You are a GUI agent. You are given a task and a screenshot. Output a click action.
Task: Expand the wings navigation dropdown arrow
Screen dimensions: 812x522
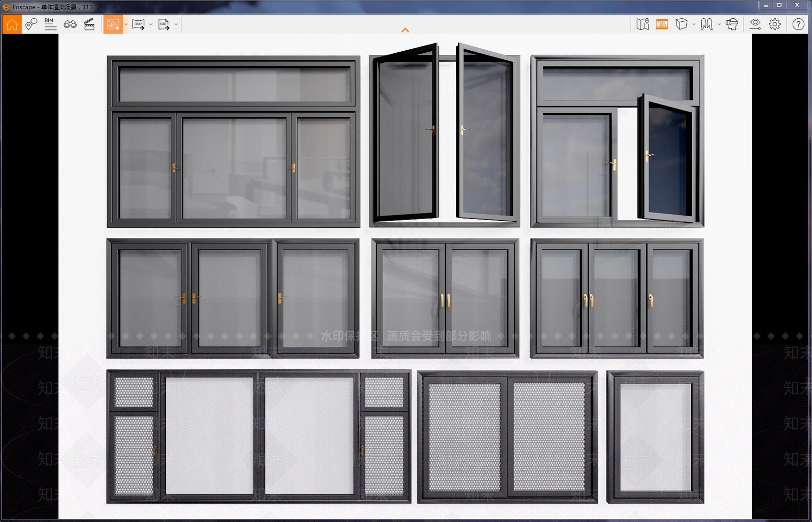click(x=719, y=24)
